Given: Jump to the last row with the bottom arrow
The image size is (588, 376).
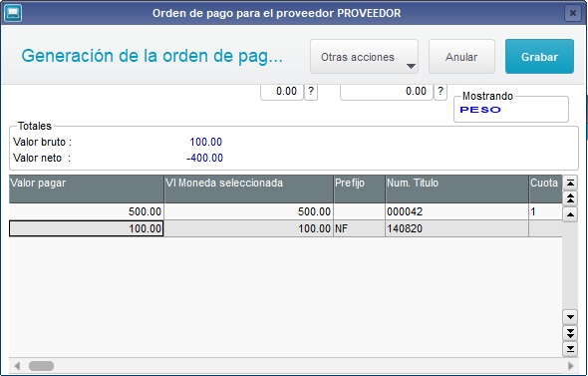Looking at the screenshot, I should click(x=570, y=349).
